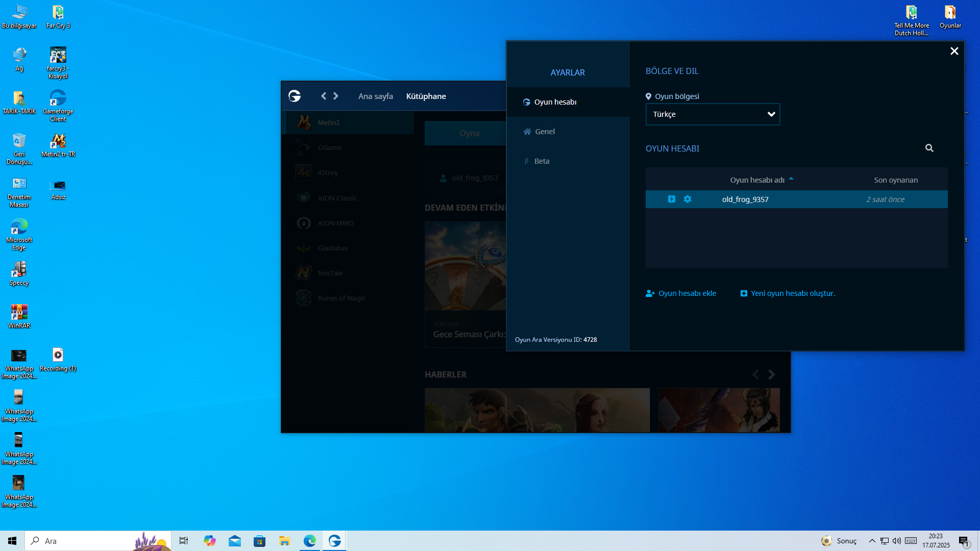Sort by Son oynanan column header
This screenshot has height=551, width=980.
point(895,180)
